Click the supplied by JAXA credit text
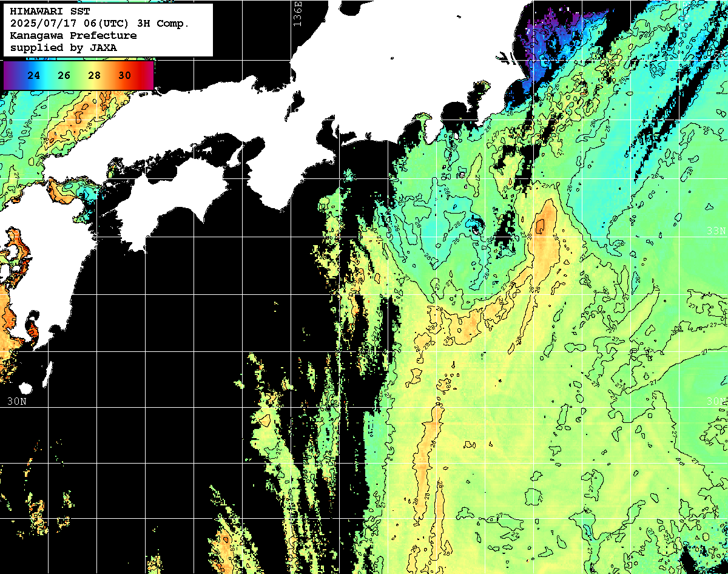This screenshot has width=728, height=574. pyautogui.click(x=64, y=47)
